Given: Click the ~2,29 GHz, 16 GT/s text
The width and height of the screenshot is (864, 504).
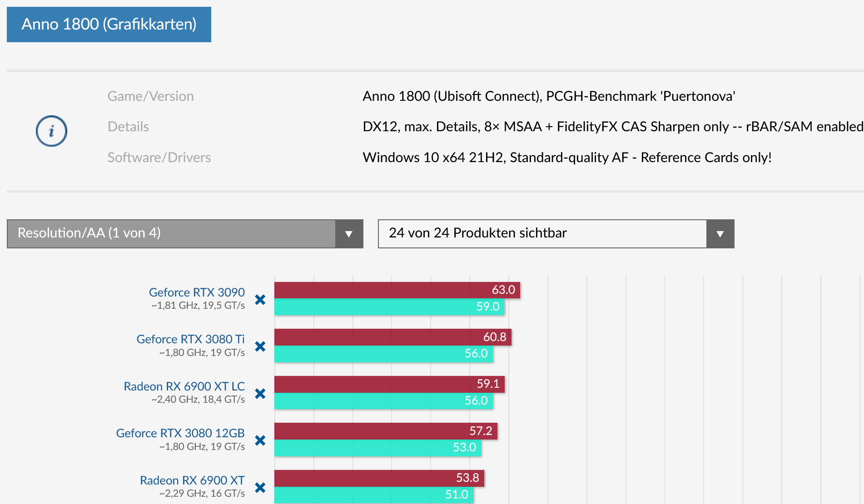Looking at the screenshot, I should pos(202,494).
